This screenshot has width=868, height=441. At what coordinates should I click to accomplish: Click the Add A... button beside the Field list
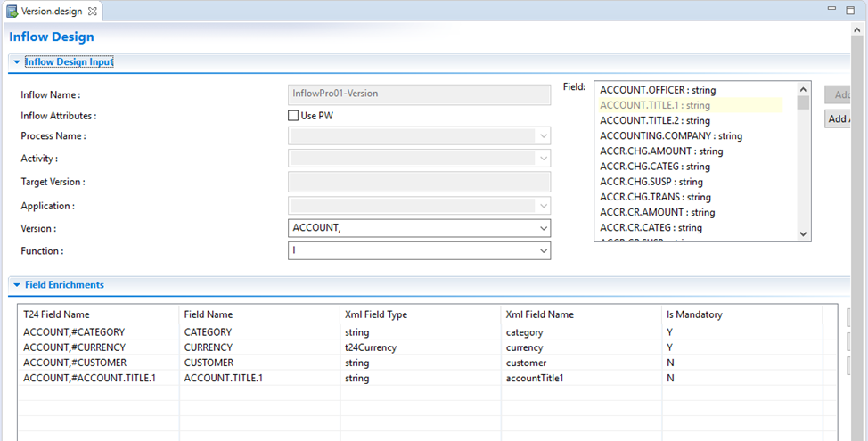pos(838,118)
